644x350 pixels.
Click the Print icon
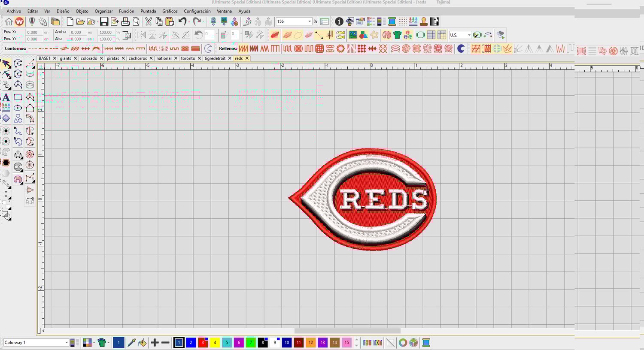click(x=125, y=21)
